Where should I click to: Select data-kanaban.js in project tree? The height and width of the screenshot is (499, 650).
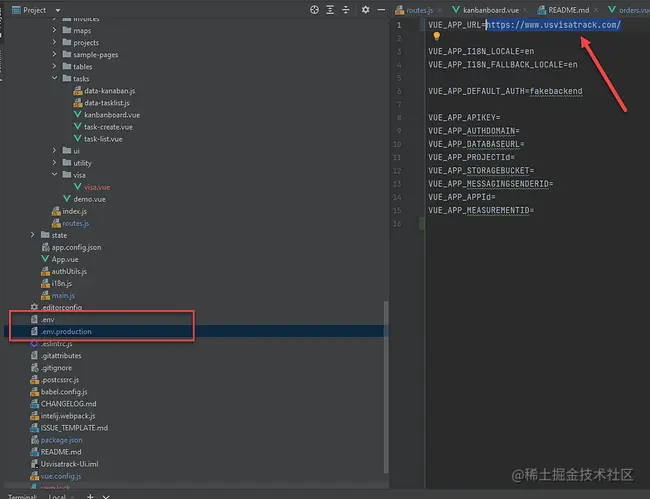pyautogui.click(x=109, y=91)
